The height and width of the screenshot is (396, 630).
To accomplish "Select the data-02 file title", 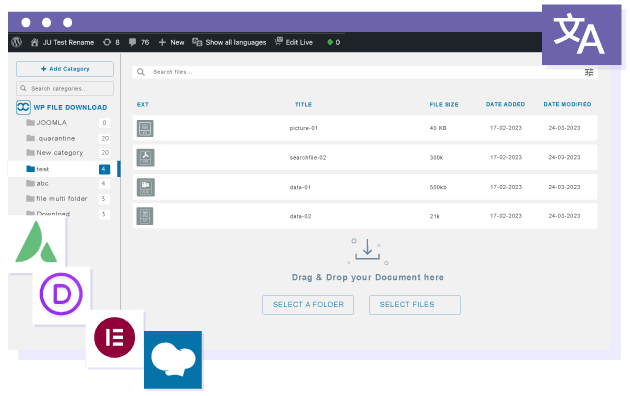I will pyautogui.click(x=300, y=216).
